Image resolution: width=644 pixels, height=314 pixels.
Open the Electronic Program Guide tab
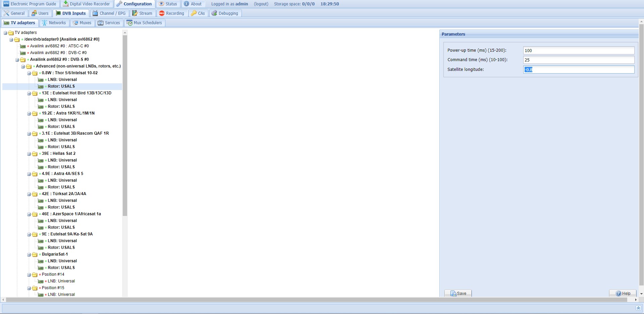(30, 4)
